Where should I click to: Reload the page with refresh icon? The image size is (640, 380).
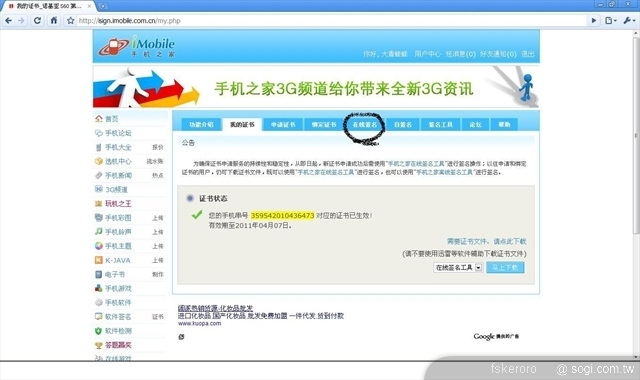pyautogui.click(x=38, y=20)
